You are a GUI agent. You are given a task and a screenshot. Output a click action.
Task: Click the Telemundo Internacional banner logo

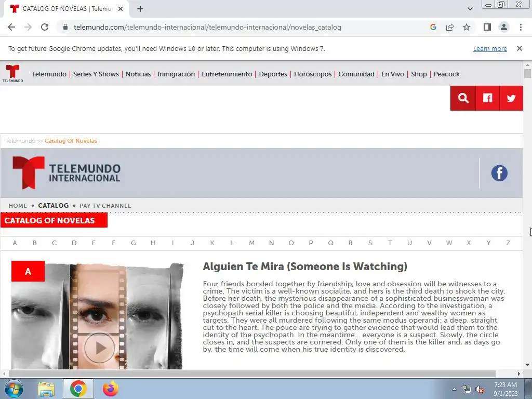pos(66,172)
